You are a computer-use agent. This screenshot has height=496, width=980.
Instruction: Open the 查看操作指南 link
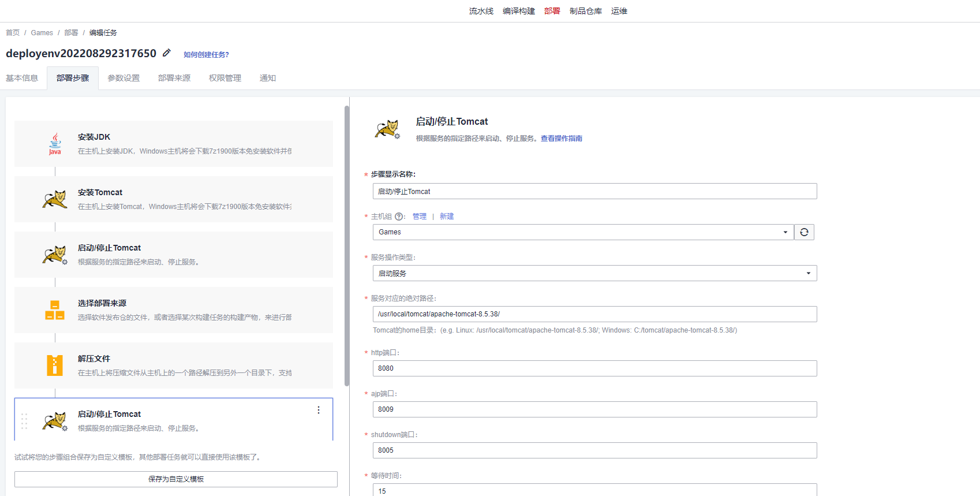pos(562,139)
